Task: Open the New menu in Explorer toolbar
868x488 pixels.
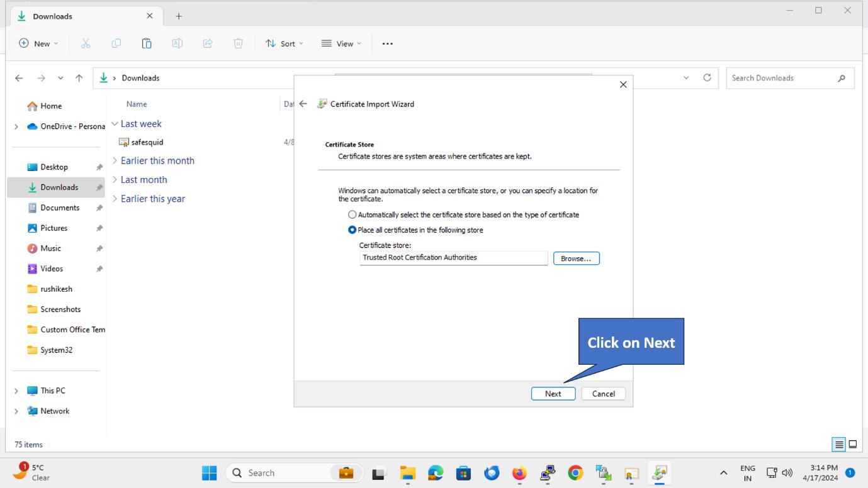Action: 38,43
